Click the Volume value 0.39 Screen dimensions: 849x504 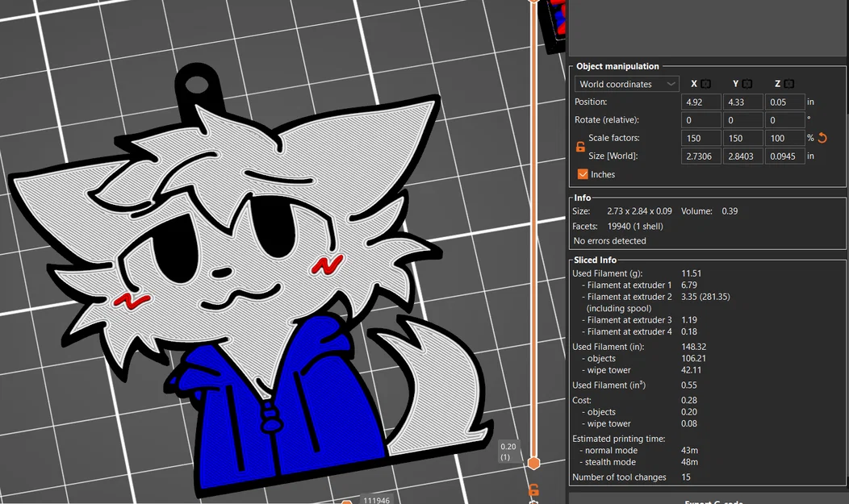point(730,211)
